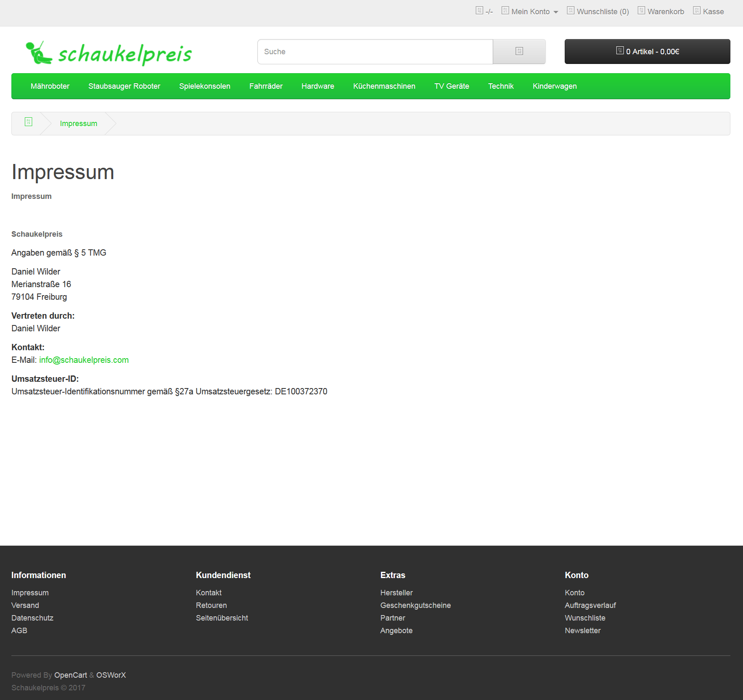Open the 0 Artikel cart dropdown

647,51
